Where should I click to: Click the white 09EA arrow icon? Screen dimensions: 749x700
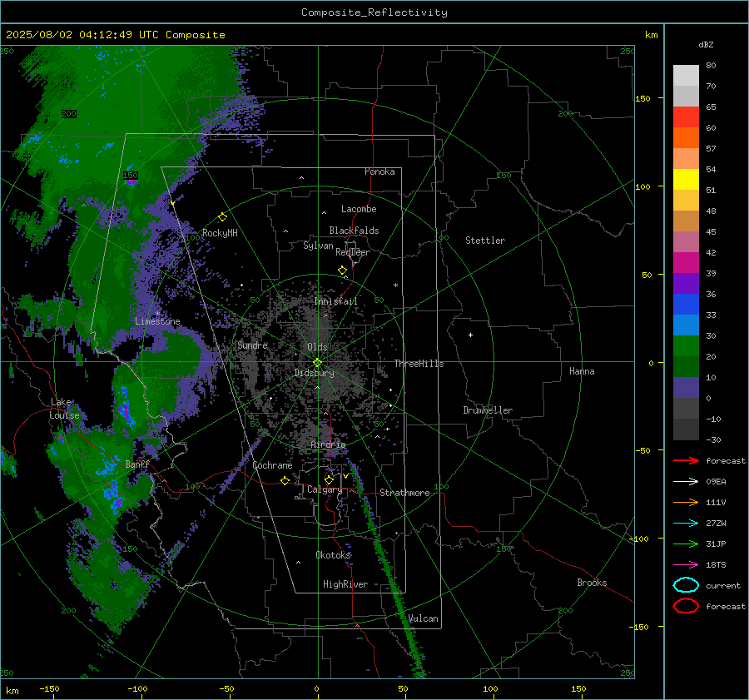coord(686,481)
